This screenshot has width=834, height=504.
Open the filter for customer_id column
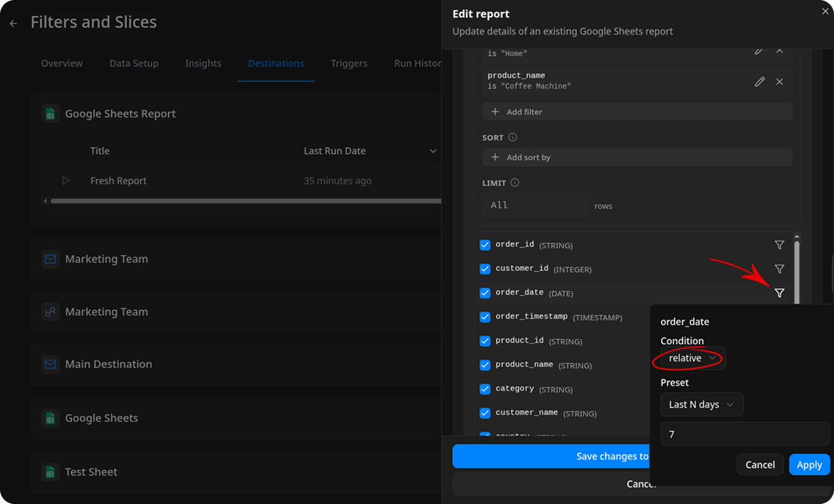(x=780, y=269)
